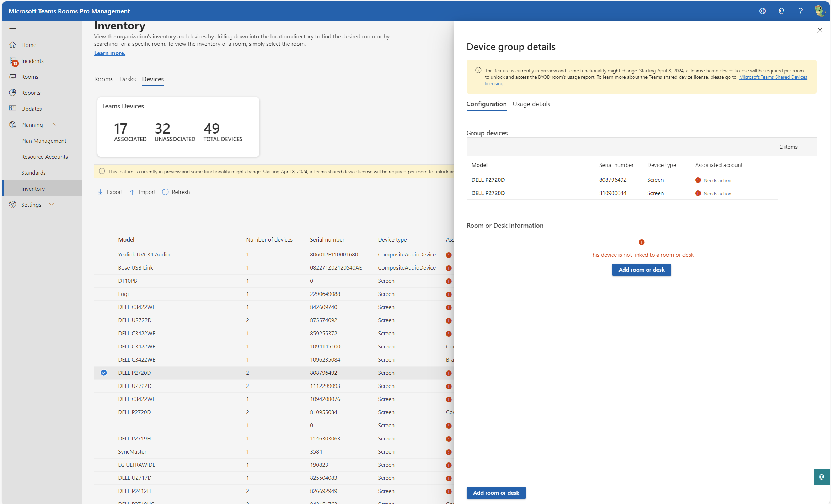
Task: Expand the Settings section chevron
Action: pyautogui.click(x=52, y=204)
